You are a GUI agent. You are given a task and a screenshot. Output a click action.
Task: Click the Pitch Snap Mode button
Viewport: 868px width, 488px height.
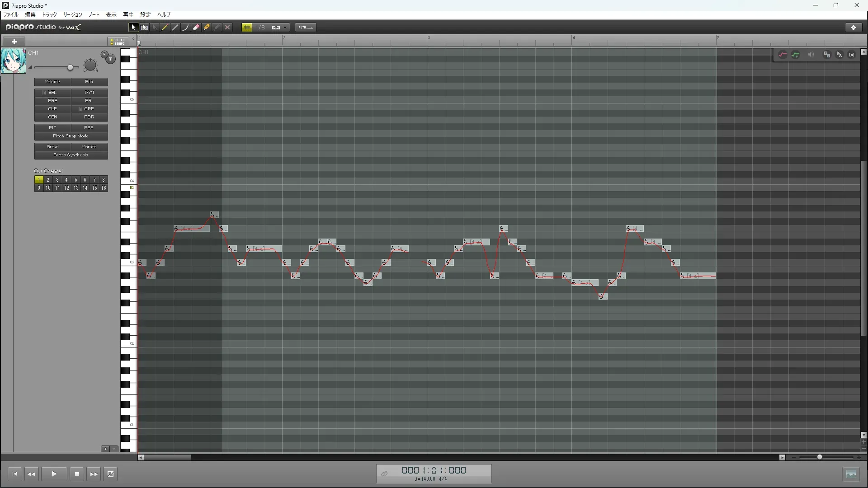coord(71,136)
